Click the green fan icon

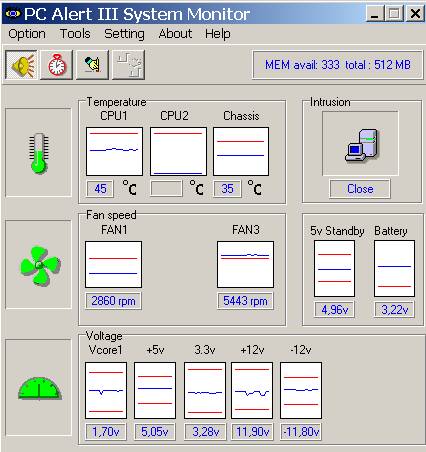(40, 266)
